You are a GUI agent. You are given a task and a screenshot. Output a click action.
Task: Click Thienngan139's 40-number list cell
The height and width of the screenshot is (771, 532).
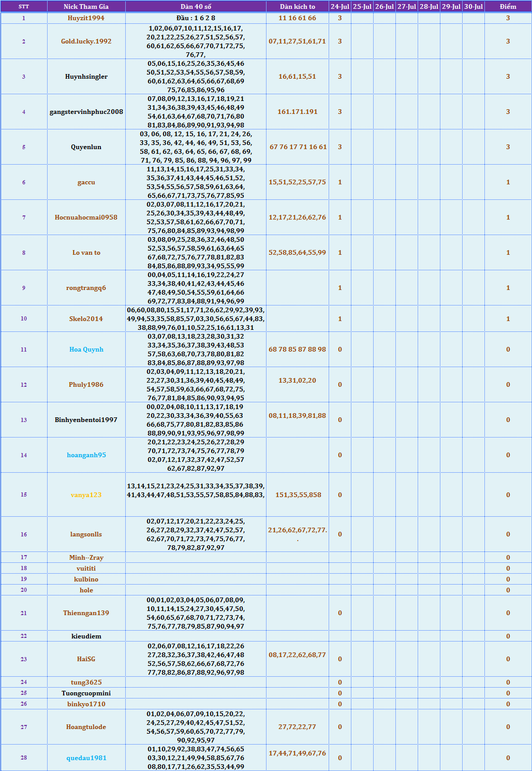[x=196, y=613]
